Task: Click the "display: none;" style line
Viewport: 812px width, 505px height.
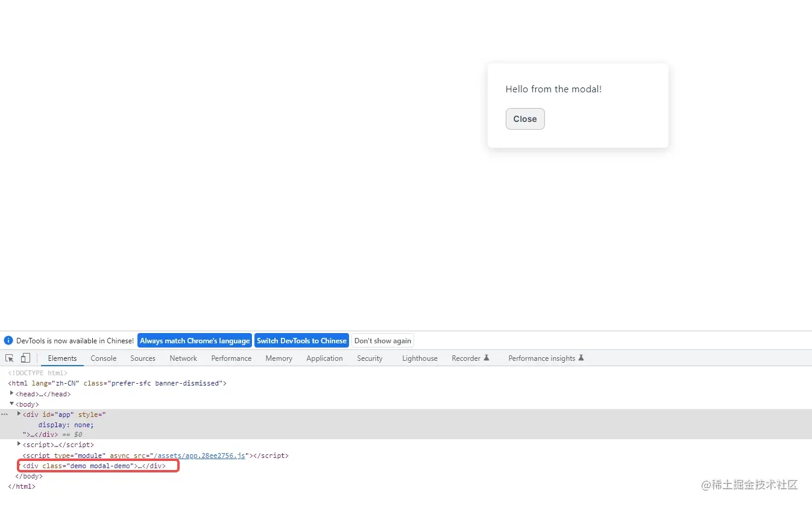Action: (66, 425)
